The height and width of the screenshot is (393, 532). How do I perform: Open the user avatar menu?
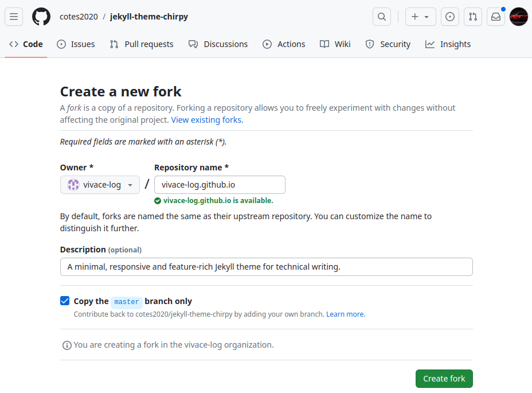[x=519, y=17]
